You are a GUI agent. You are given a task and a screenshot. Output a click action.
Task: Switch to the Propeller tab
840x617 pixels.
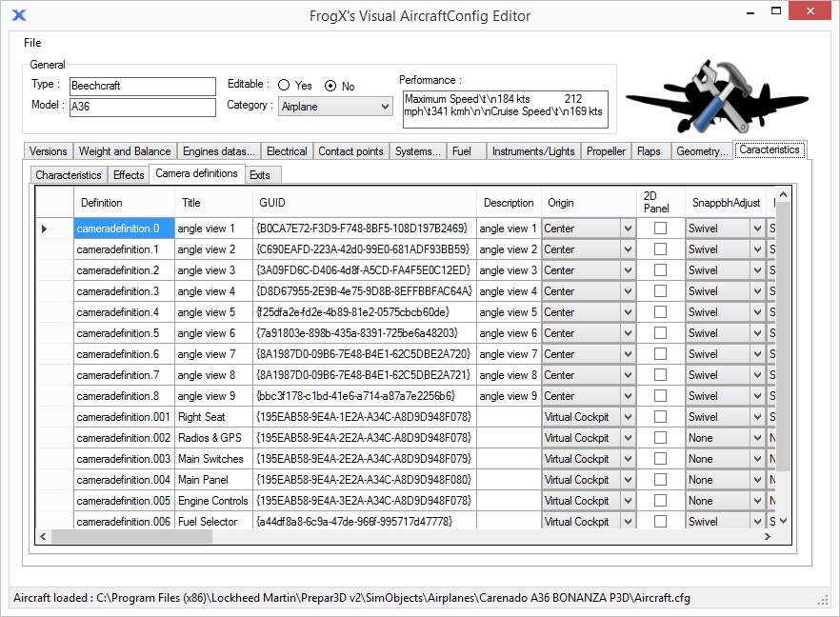point(606,151)
